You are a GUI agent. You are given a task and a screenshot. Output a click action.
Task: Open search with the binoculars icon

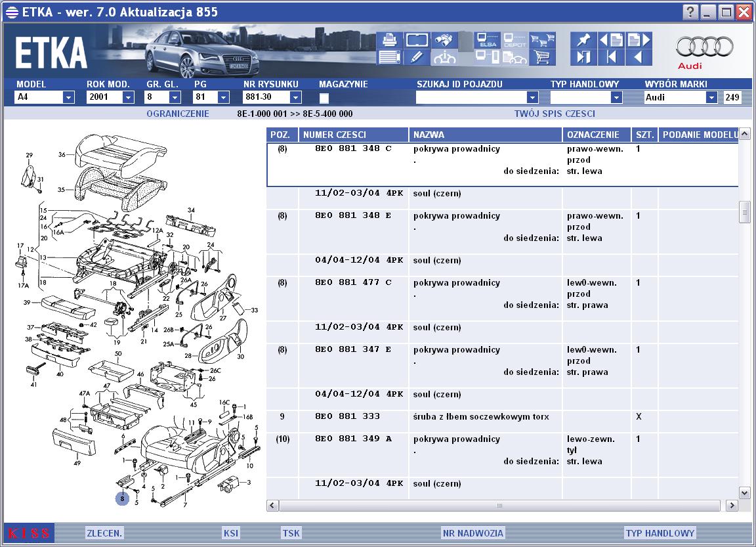coord(444,39)
